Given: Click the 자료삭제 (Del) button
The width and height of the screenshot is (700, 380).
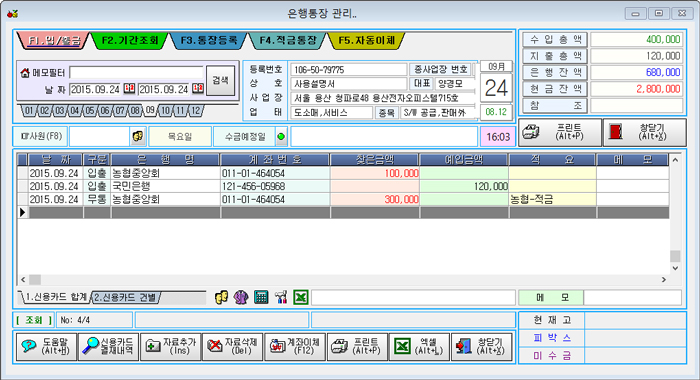Looking at the screenshot, I should pyautogui.click(x=233, y=346).
